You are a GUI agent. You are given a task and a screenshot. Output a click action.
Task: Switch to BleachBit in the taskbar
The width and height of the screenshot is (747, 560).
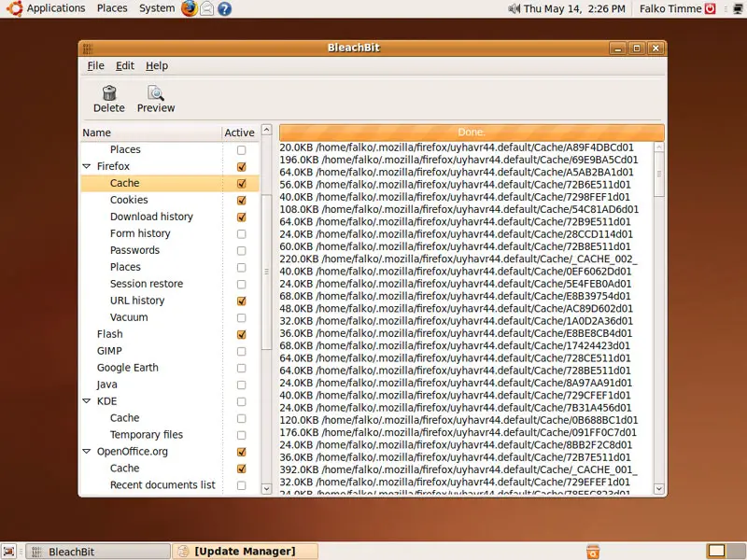pyautogui.click(x=98, y=552)
